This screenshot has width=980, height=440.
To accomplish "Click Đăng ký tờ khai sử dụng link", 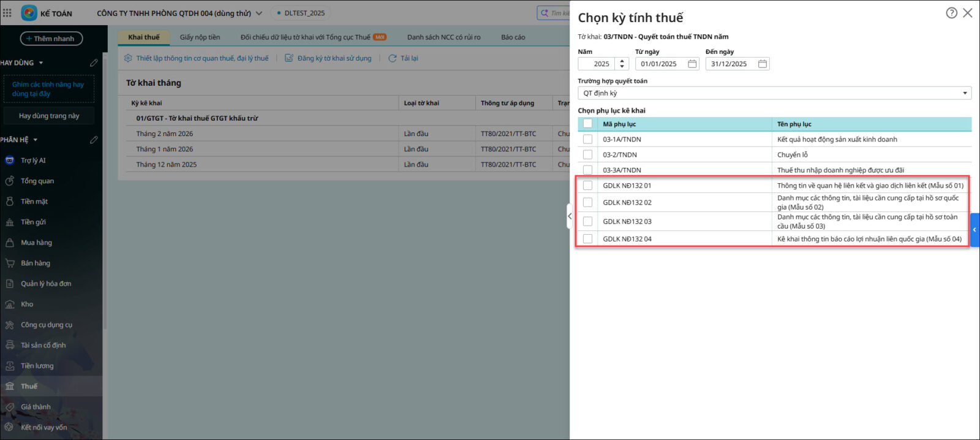I will click(334, 58).
